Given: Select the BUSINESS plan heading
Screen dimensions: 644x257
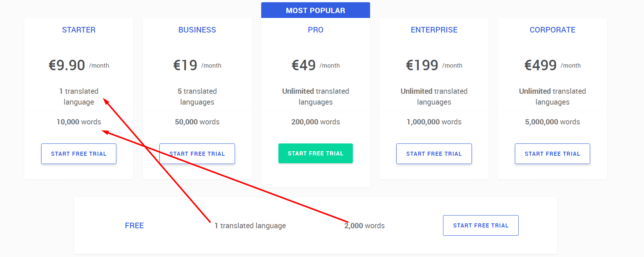Looking at the screenshot, I should [197, 30].
